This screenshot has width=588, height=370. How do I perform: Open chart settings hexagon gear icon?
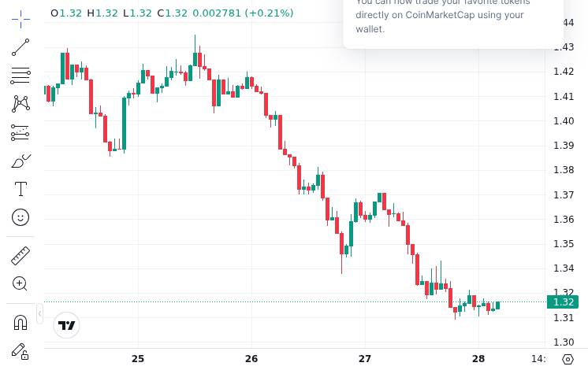(568, 359)
